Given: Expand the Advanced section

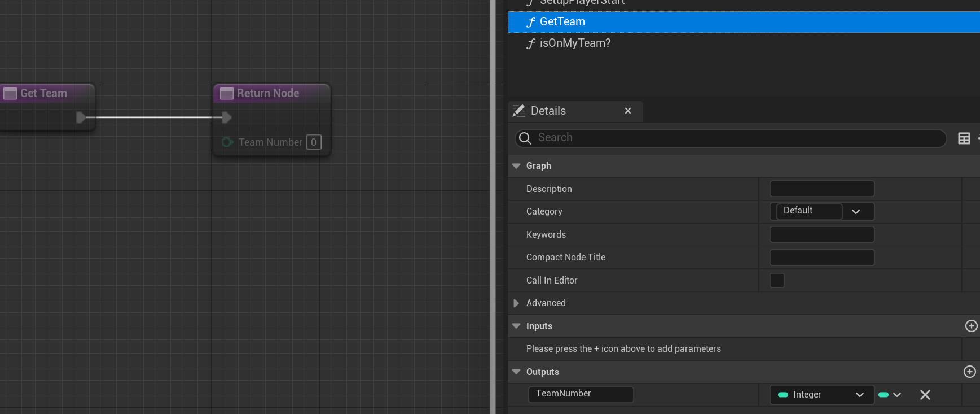Looking at the screenshot, I should pos(516,303).
